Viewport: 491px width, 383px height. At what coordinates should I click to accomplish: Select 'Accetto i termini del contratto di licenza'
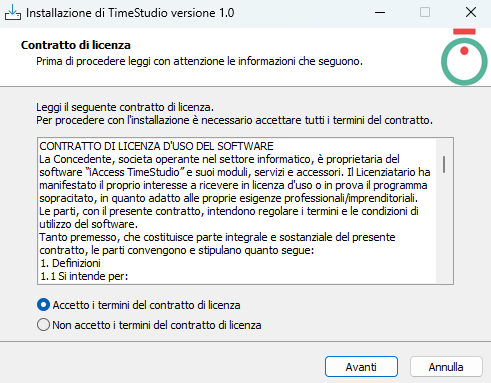click(x=43, y=305)
